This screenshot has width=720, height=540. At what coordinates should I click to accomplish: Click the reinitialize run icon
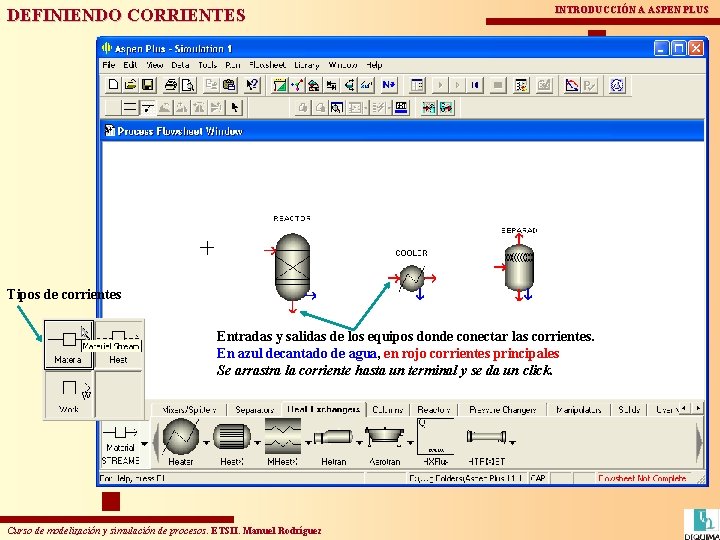click(475, 85)
